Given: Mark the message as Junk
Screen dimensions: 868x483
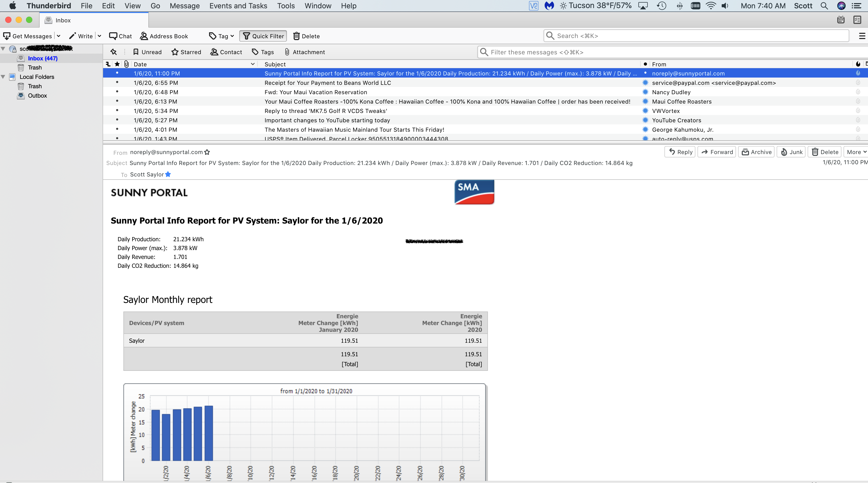Looking at the screenshot, I should click(x=791, y=152).
